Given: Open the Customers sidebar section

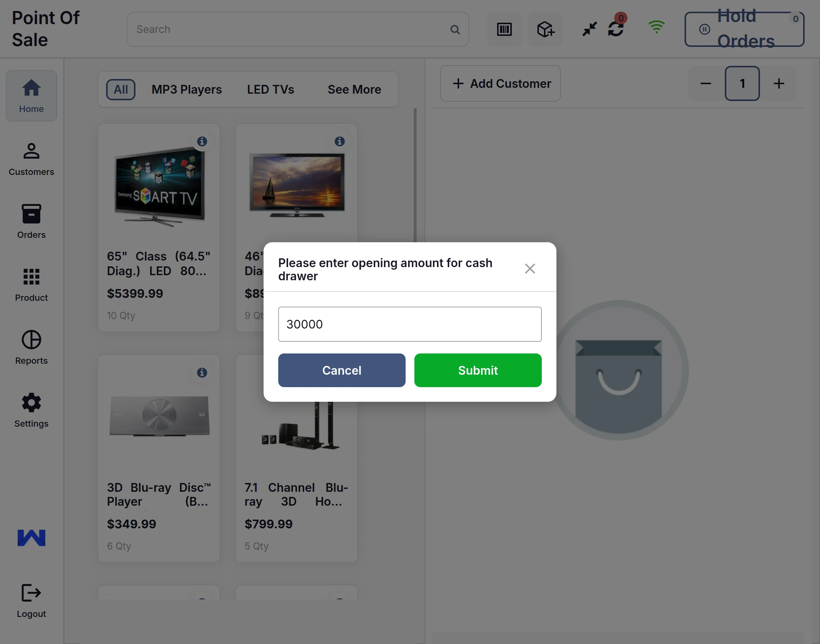Looking at the screenshot, I should point(31,159).
